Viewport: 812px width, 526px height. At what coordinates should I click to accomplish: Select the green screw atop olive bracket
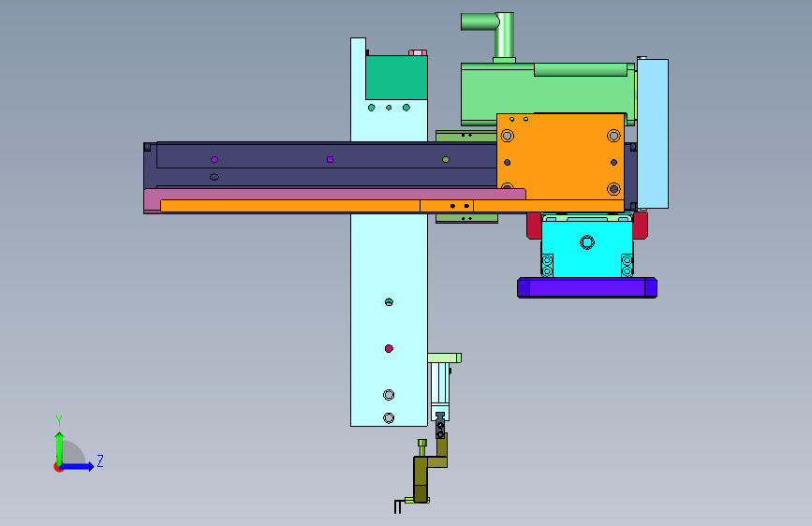point(422,447)
